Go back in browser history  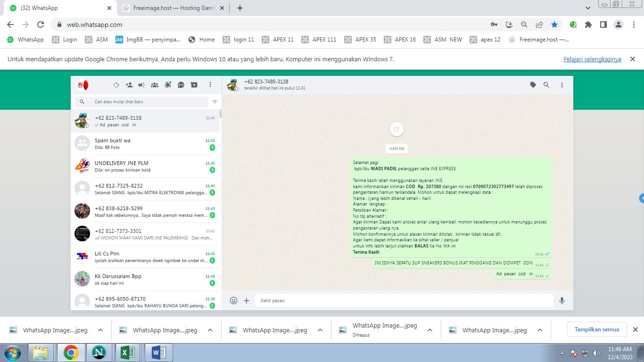click(x=10, y=25)
